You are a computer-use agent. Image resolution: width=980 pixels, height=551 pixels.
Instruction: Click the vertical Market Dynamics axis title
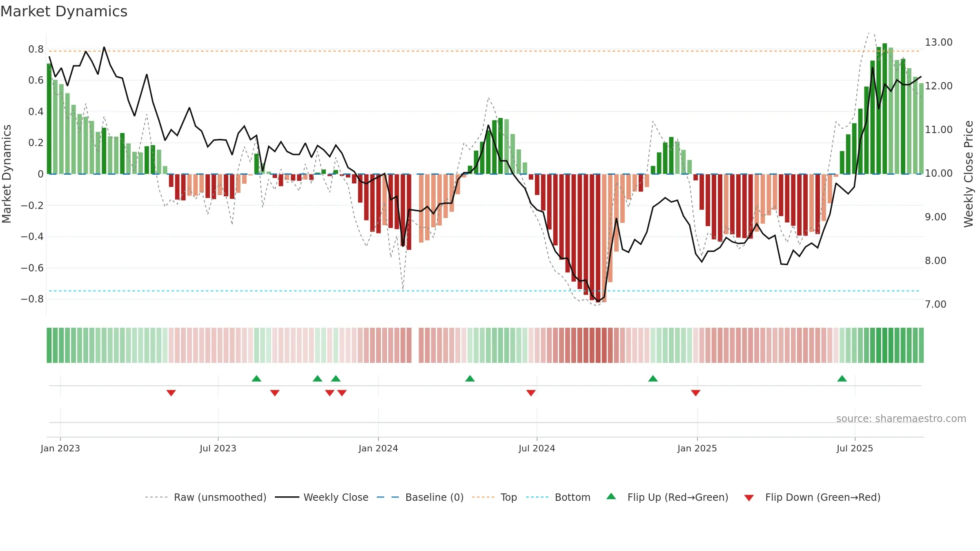click(7, 174)
